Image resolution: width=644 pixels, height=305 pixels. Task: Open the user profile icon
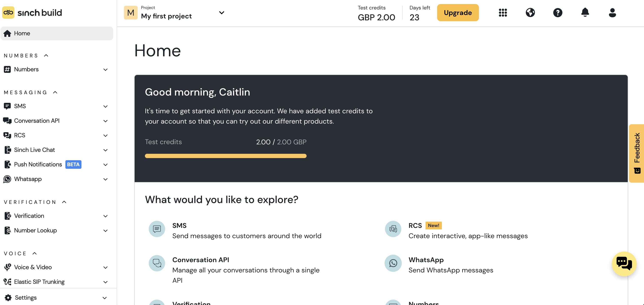612,13
